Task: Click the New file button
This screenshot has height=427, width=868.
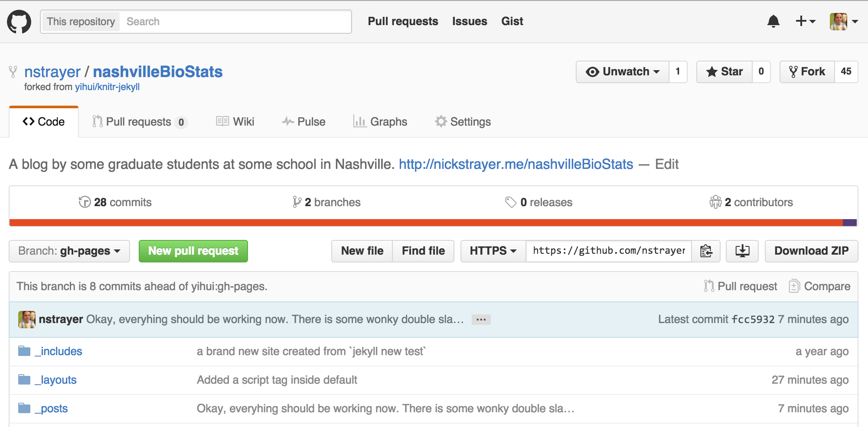Action: pos(362,251)
